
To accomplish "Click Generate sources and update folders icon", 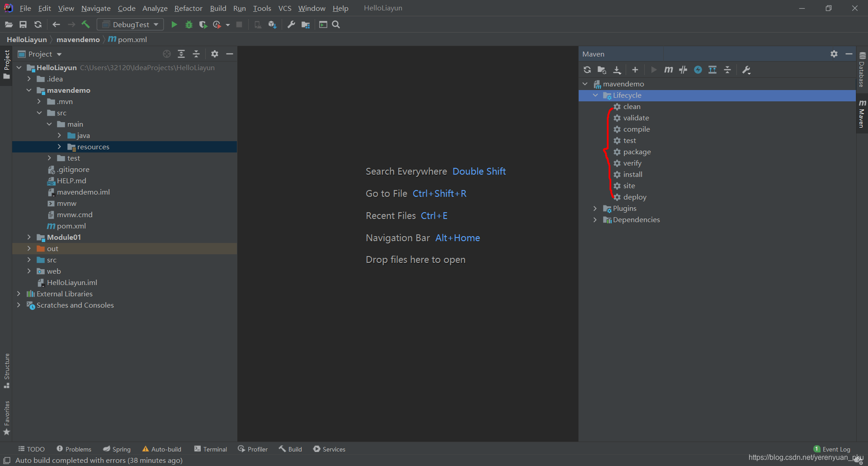I will click(602, 70).
